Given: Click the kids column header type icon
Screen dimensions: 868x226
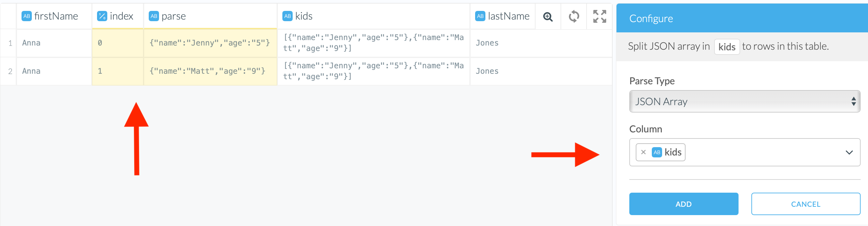Looking at the screenshot, I should pyautogui.click(x=288, y=16).
